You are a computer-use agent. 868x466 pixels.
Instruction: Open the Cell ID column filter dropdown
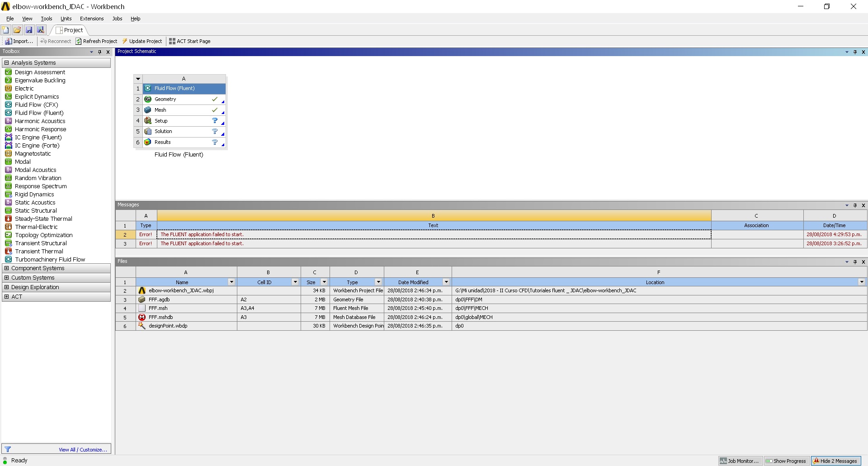point(295,282)
